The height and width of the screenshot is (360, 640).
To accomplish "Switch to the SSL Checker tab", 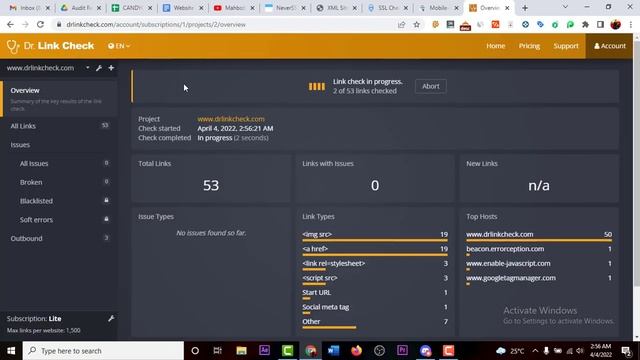I will click(388, 8).
